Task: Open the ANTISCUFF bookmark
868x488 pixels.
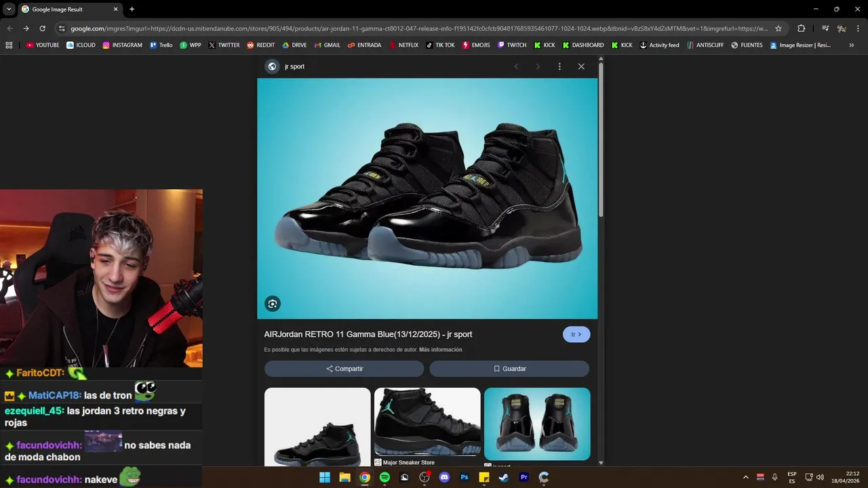Action: pyautogui.click(x=705, y=45)
